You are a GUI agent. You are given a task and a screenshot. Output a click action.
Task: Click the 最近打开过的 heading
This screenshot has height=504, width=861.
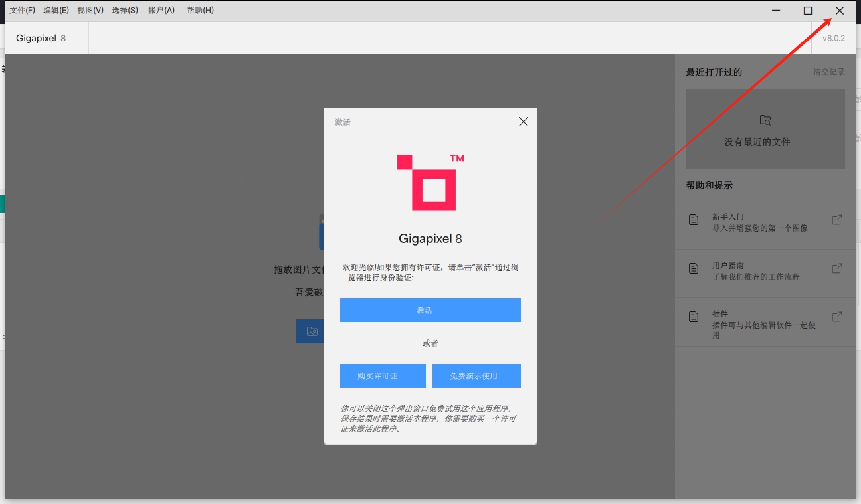(714, 72)
